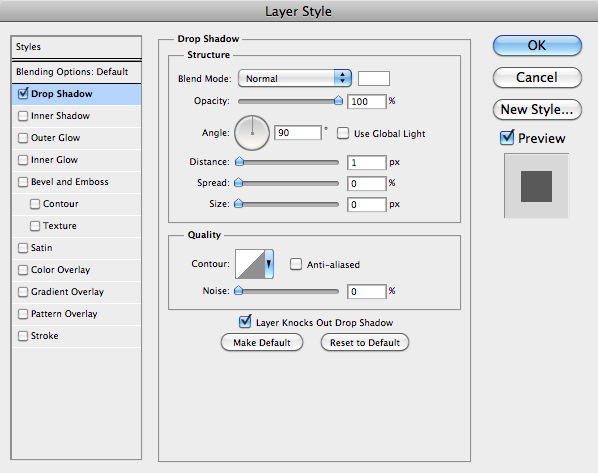Viewport: 598px width, 473px height.
Task: Select the Outer Glow style label
Action: tap(55, 138)
